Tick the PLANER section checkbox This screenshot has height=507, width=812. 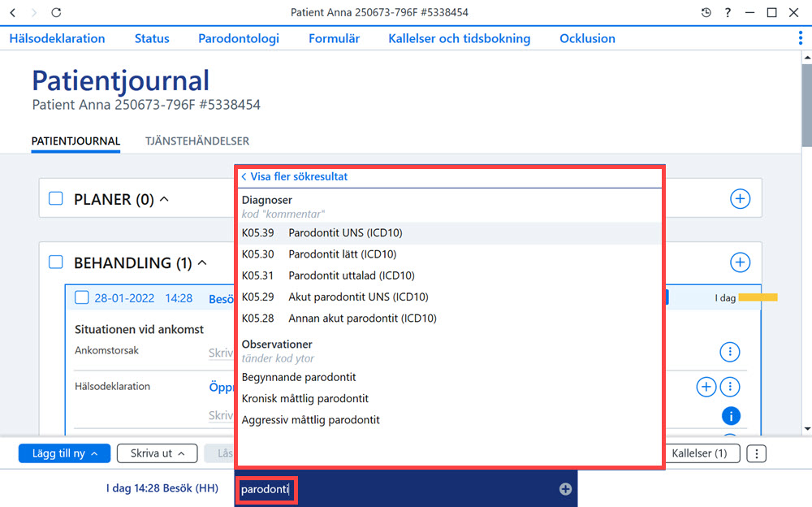56,198
